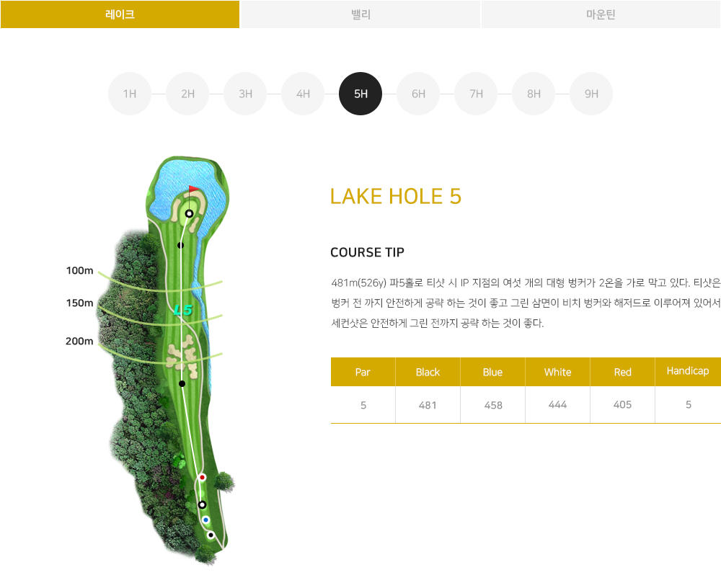721x588 pixels.
Task: Click the Black tee column header
Action: point(428,372)
